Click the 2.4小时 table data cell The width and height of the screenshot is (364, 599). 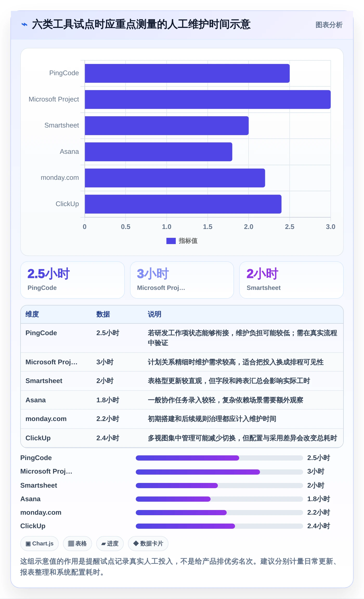(x=108, y=438)
